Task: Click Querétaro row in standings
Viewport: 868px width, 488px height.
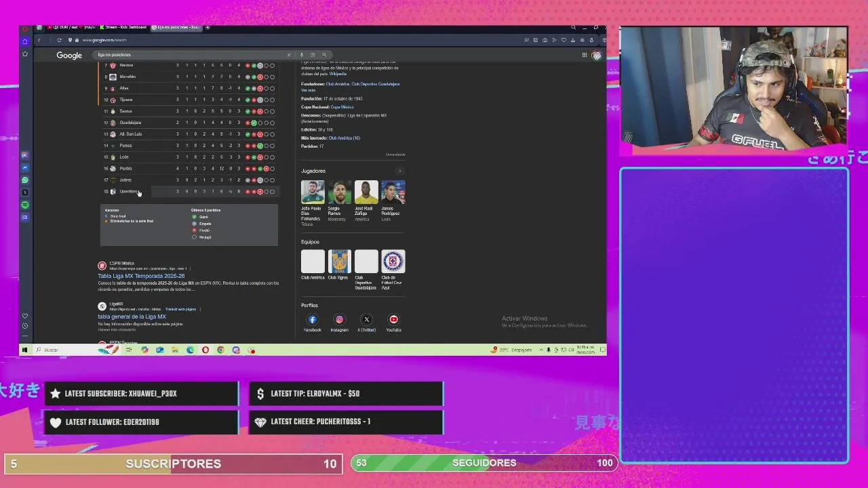Action: tap(189, 191)
